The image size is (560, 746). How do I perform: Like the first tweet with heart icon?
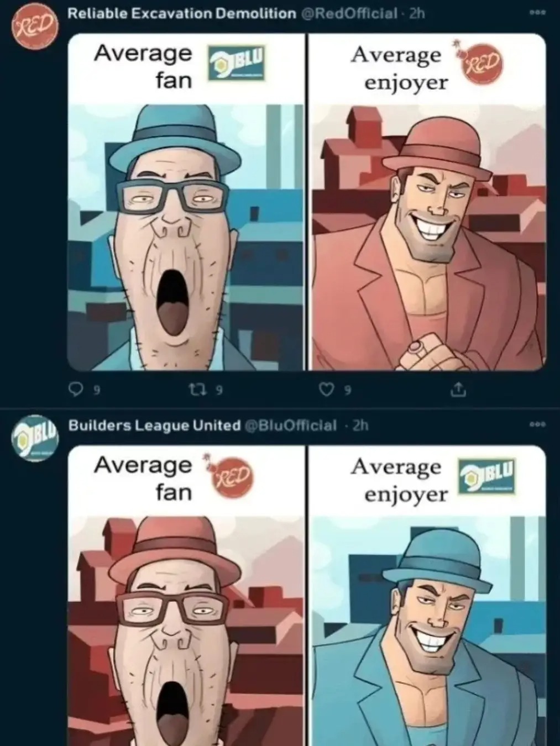327,390
